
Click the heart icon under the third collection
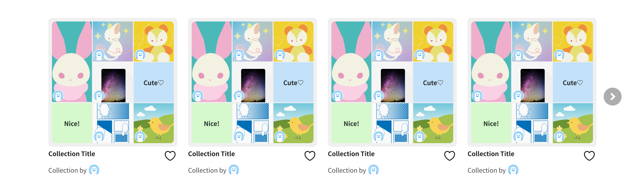(x=449, y=156)
